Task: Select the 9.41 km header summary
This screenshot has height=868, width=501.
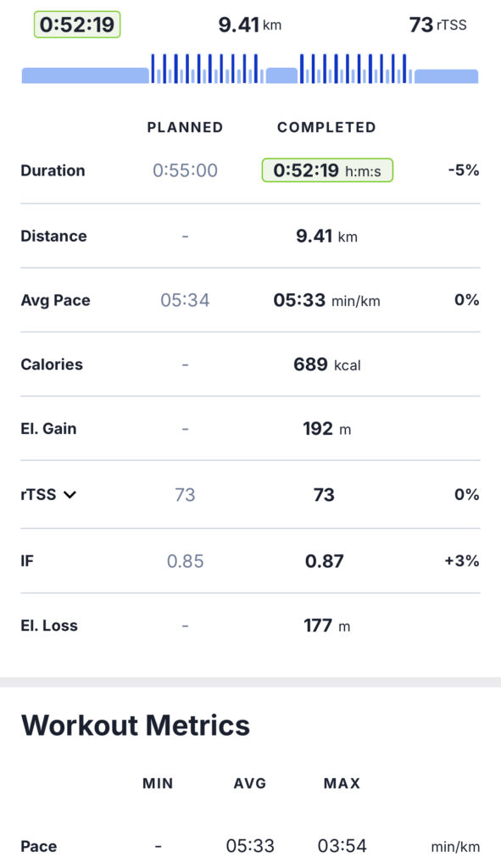Action: coord(250,25)
